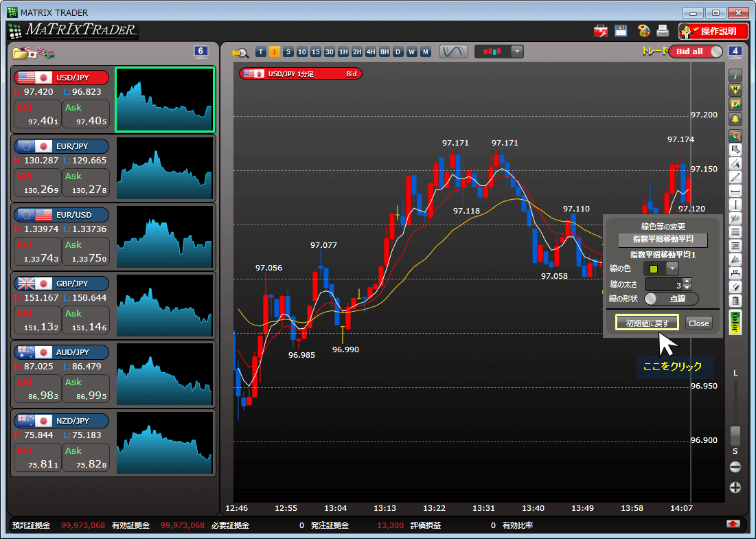
Task: Open the technical indicator wave icon
Action: pyautogui.click(x=454, y=51)
